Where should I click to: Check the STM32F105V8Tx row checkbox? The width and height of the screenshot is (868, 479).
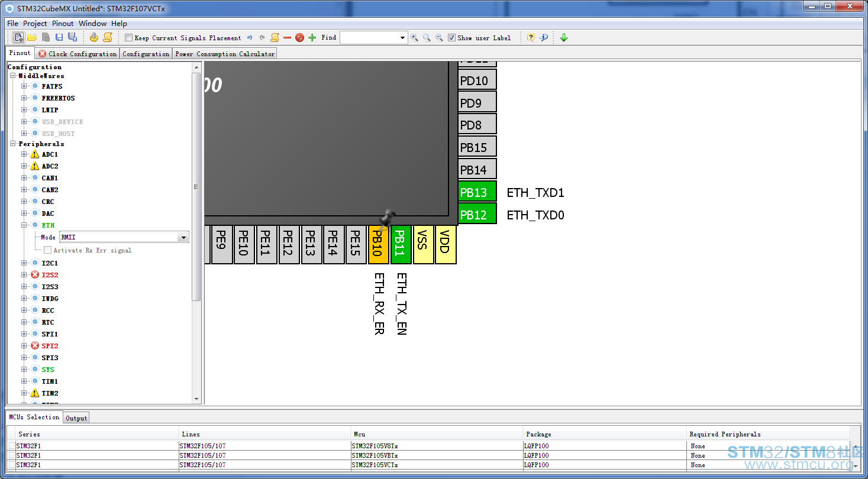[12, 446]
